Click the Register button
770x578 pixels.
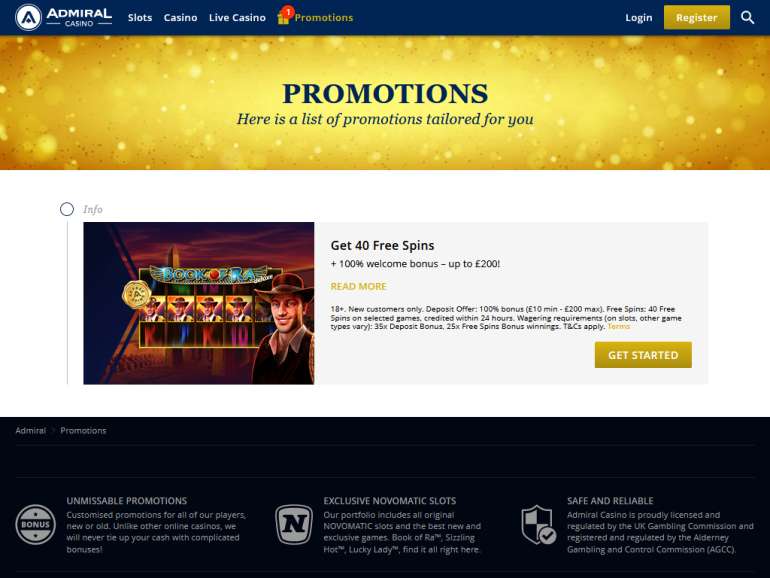[696, 18]
